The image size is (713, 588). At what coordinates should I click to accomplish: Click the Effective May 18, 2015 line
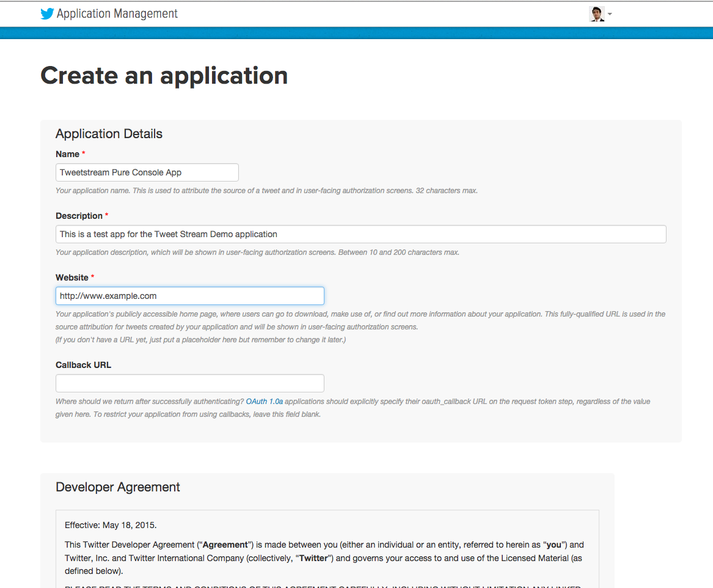(111, 525)
